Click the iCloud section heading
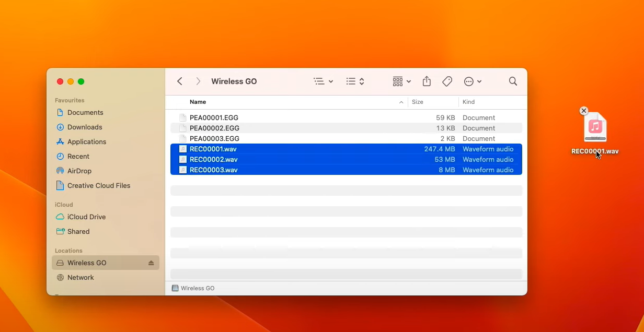Viewport: 644px width, 332px height. 64,205
